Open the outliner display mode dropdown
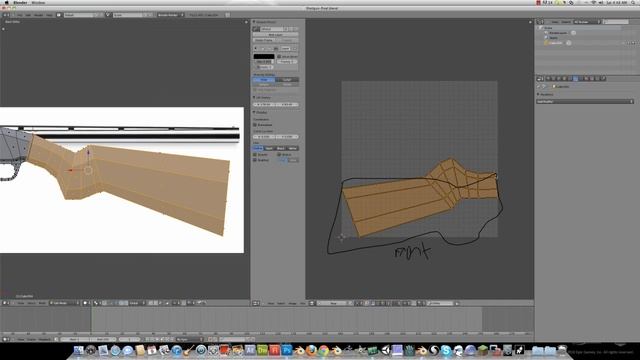Screen dimensions: 640x360 pyautogui.click(x=587, y=22)
